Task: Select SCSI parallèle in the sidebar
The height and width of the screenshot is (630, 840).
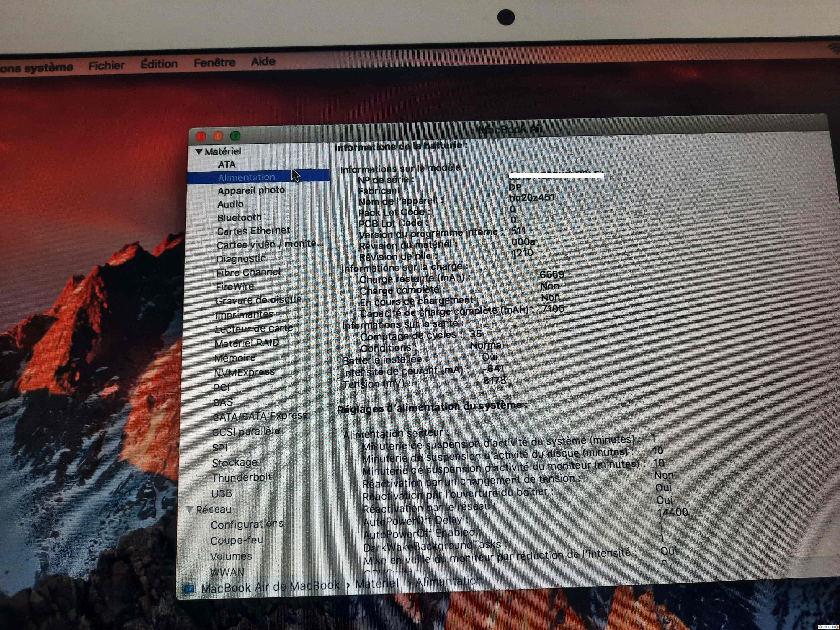Action: [246, 432]
